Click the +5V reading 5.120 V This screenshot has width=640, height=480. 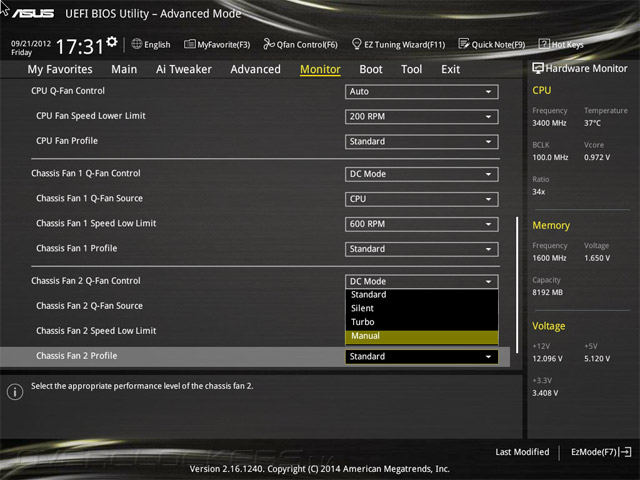coord(597,359)
